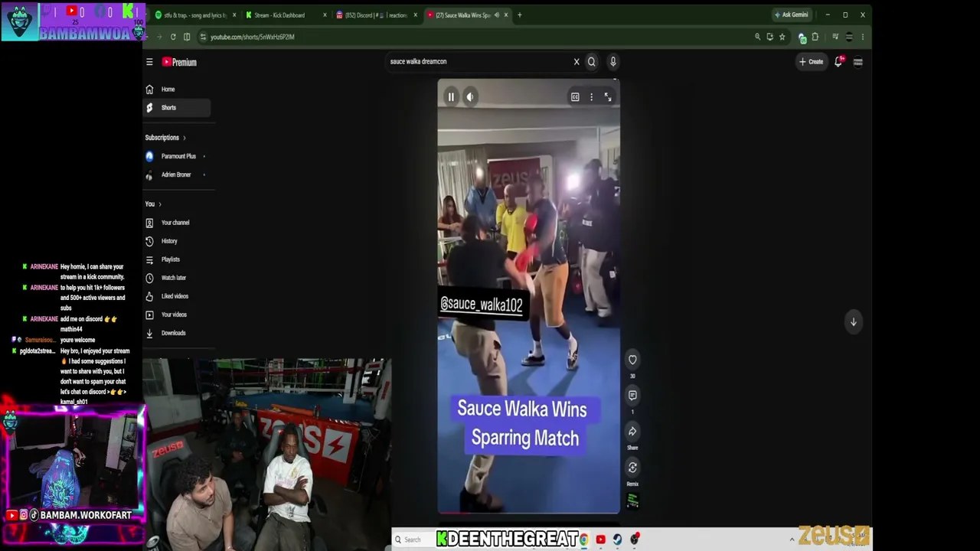Viewport: 980px width, 551px height.
Task: Open the Short's sound thumbnail
Action: (x=632, y=500)
